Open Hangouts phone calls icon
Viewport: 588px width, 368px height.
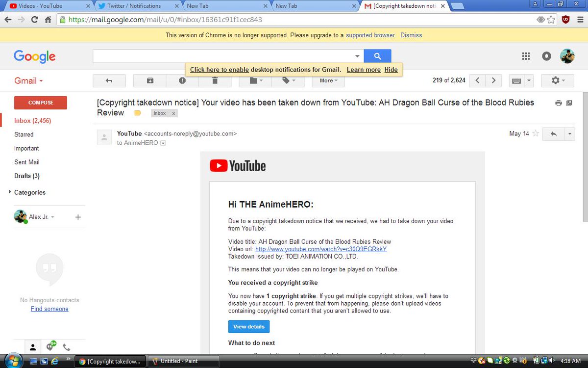pos(67,347)
